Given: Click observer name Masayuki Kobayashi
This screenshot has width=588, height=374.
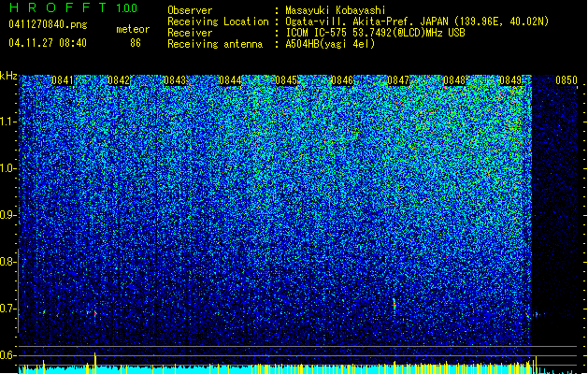Looking at the screenshot, I should pos(336,10).
